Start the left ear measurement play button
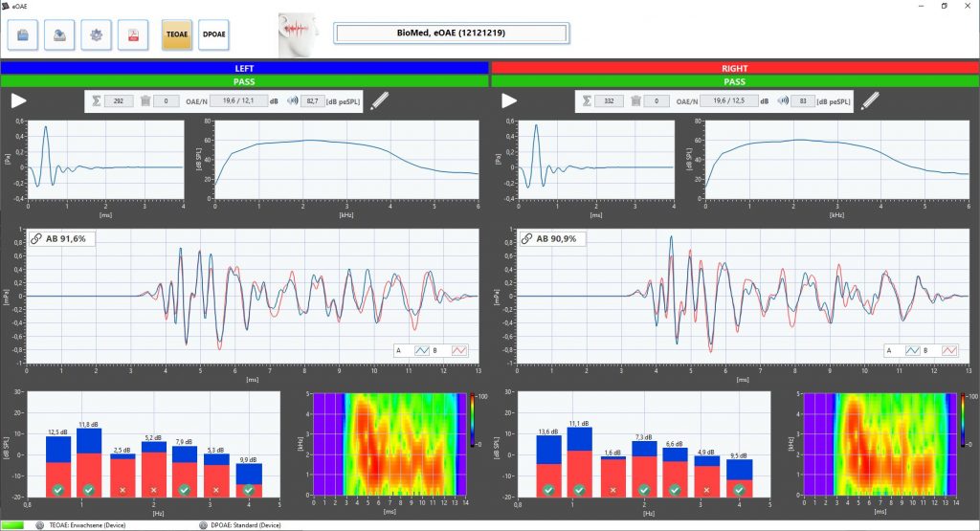This screenshot has width=980, height=531. [x=18, y=100]
